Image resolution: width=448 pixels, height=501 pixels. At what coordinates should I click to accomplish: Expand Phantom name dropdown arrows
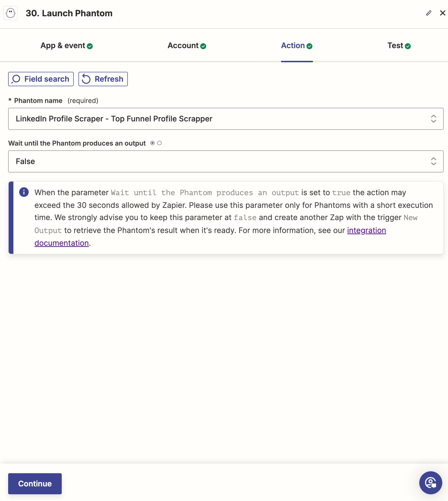(433, 119)
